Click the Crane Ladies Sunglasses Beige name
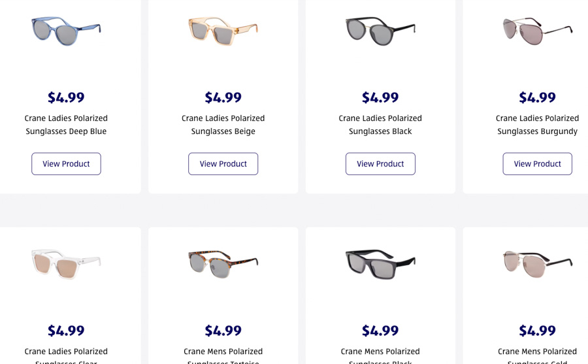 (x=223, y=125)
